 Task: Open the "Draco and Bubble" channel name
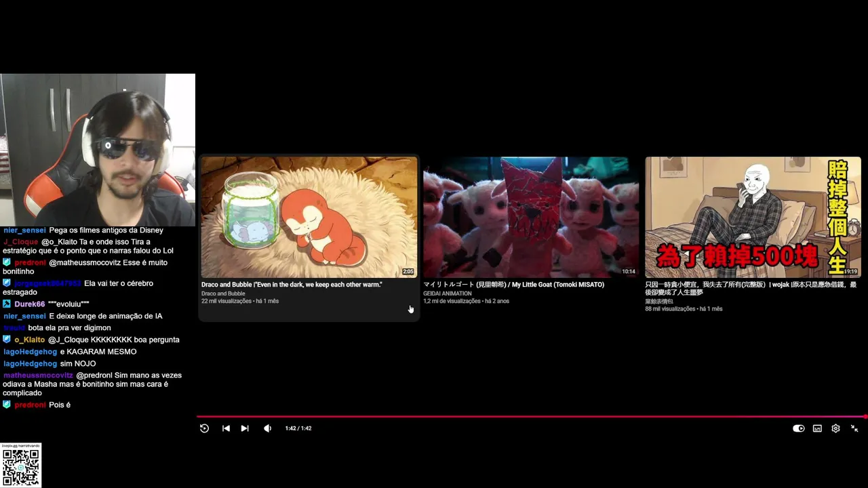[x=223, y=293]
